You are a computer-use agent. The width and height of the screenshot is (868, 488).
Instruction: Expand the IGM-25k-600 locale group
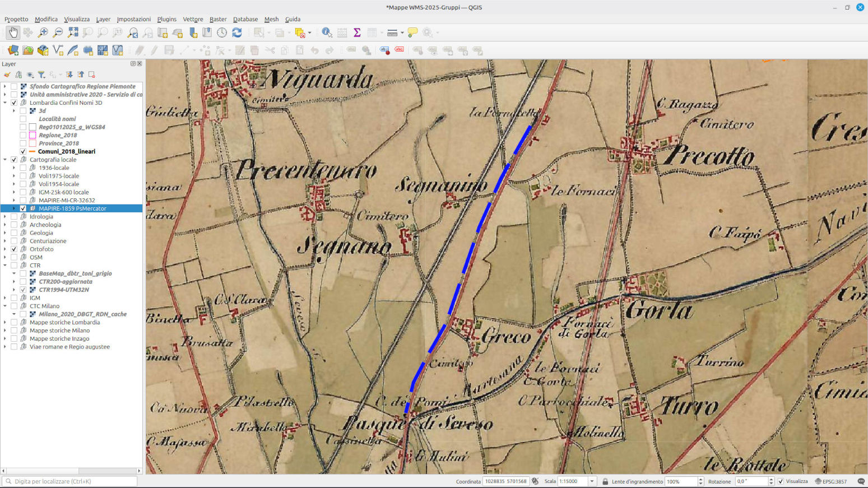(x=14, y=192)
